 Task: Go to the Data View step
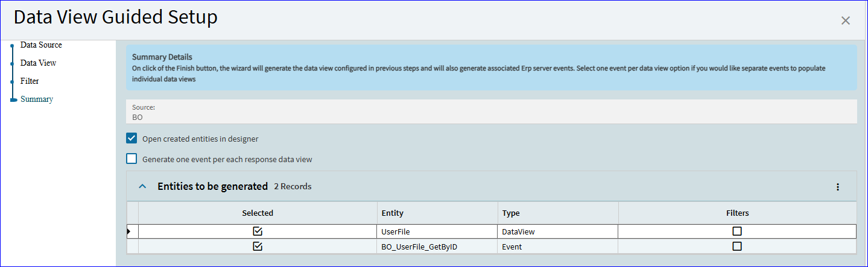pos(38,63)
